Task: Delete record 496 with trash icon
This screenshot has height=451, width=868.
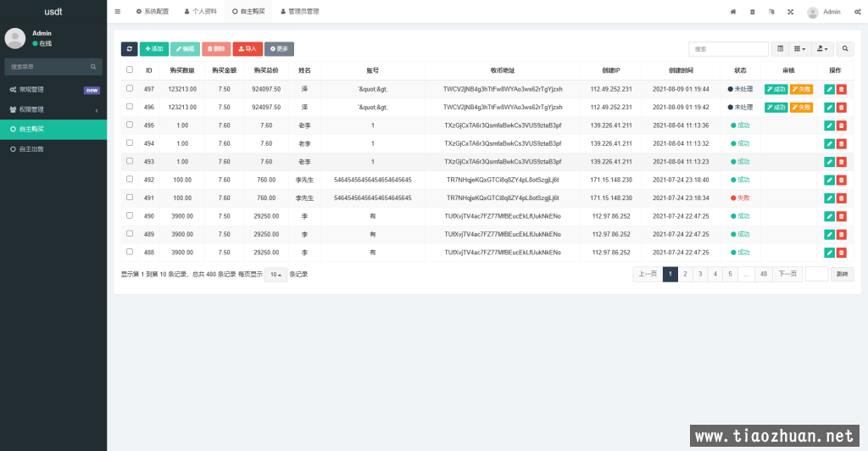Action: click(842, 108)
